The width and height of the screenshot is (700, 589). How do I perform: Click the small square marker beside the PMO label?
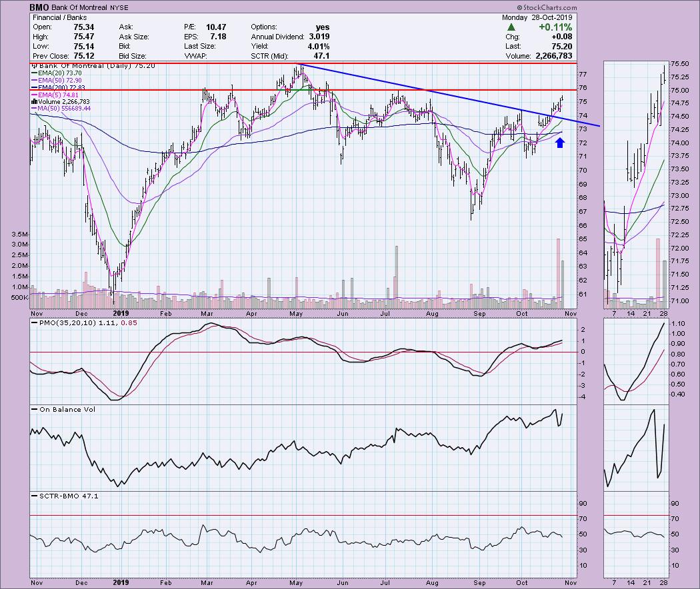35,322
